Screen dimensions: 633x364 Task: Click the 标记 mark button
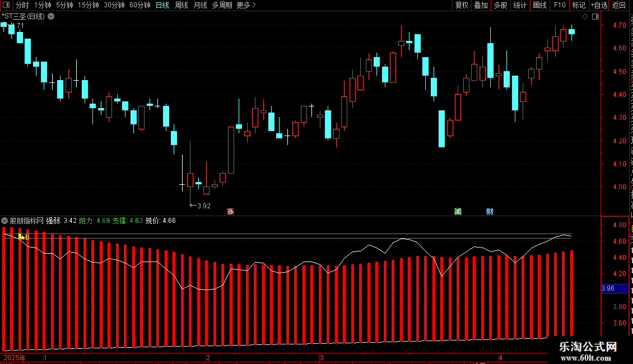point(579,5)
